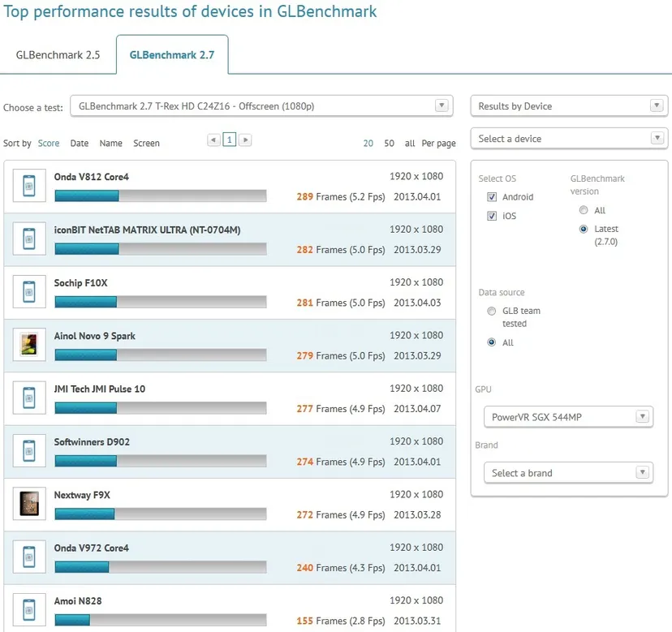Open the Nextway F9X thumbnail image

(29, 504)
